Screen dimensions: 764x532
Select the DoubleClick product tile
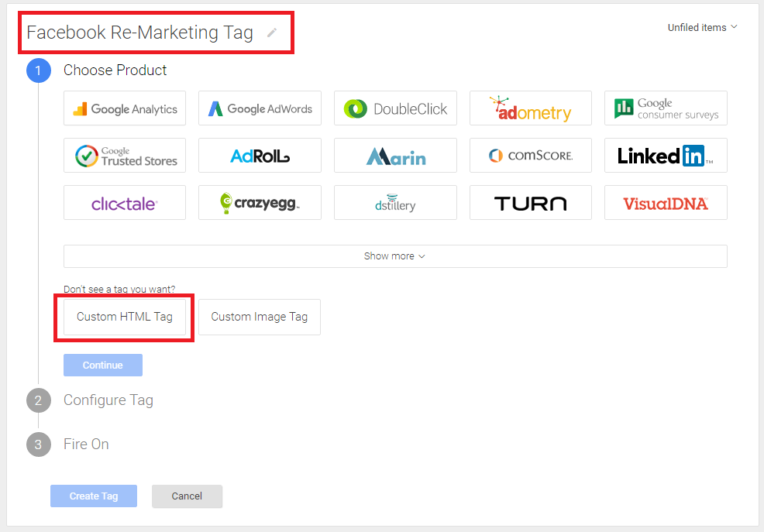tap(395, 108)
